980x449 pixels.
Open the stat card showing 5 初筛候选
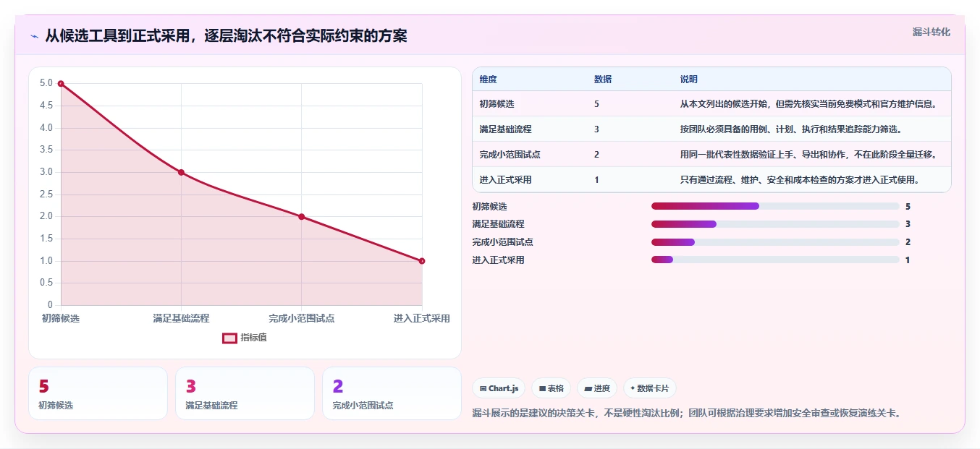tap(98, 393)
